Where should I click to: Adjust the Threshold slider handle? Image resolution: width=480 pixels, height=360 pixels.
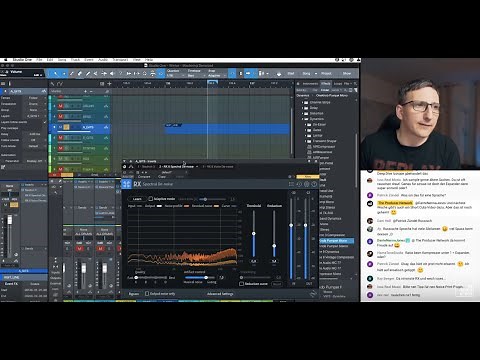pyautogui.click(x=254, y=234)
